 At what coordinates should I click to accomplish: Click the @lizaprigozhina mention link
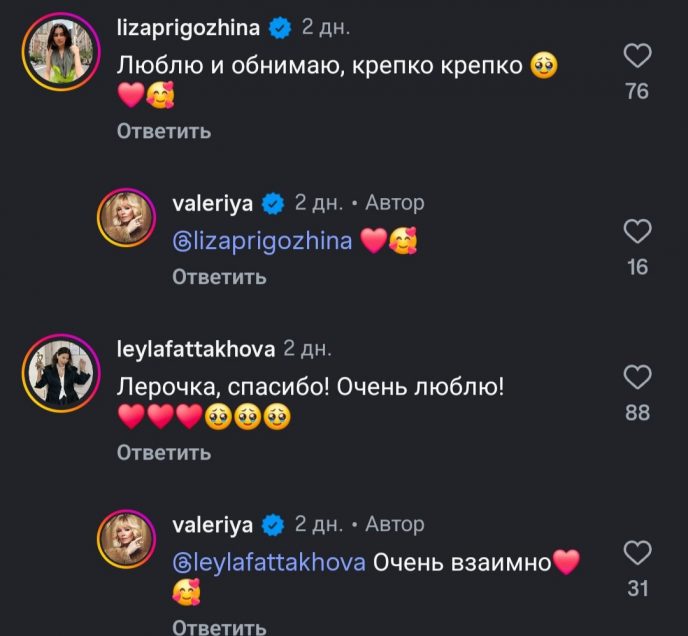[262, 241]
